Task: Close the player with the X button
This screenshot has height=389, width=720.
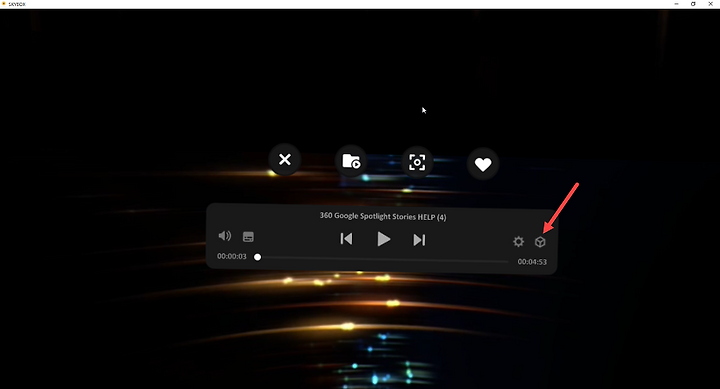Action: pyautogui.click(x=285, y=159)
